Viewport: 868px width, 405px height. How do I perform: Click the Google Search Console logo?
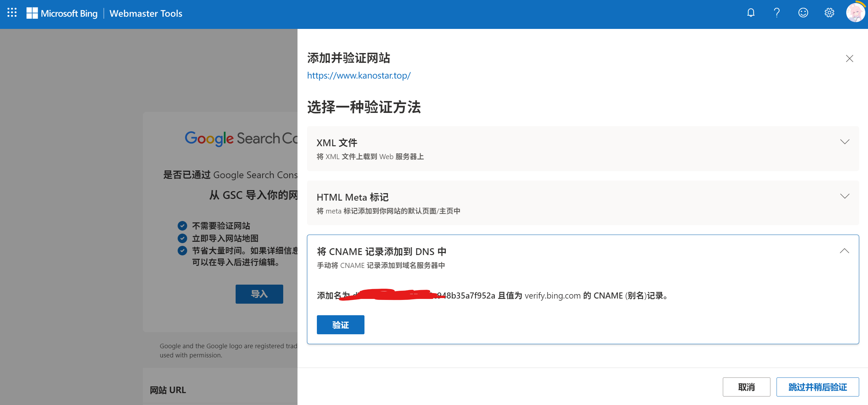241,138
